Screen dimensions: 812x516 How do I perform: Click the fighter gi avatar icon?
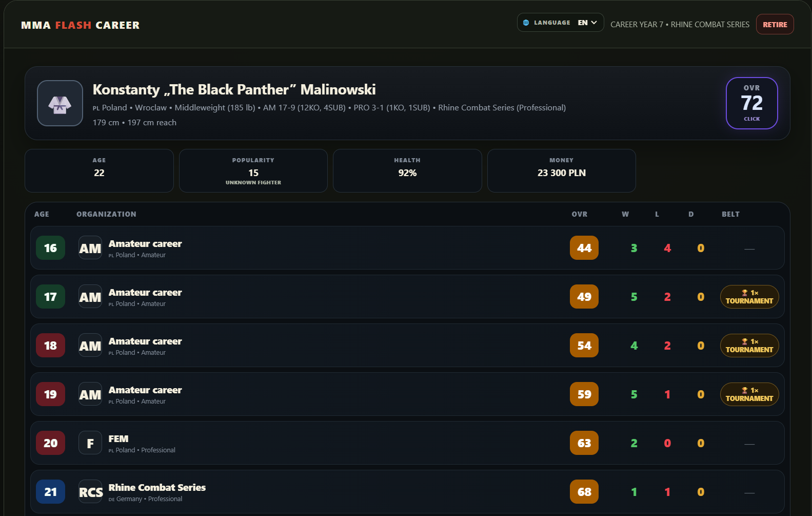(60, 103)
